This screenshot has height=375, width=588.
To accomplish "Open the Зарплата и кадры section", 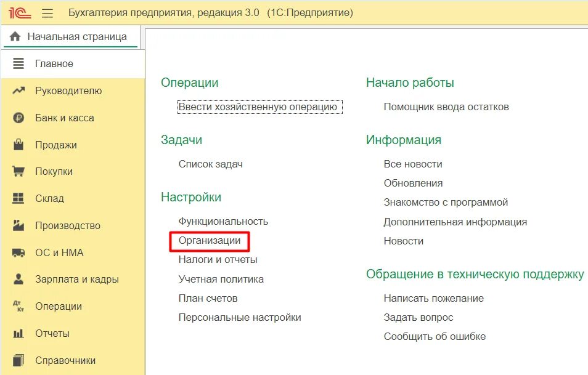I will click(x=73, y=279).
